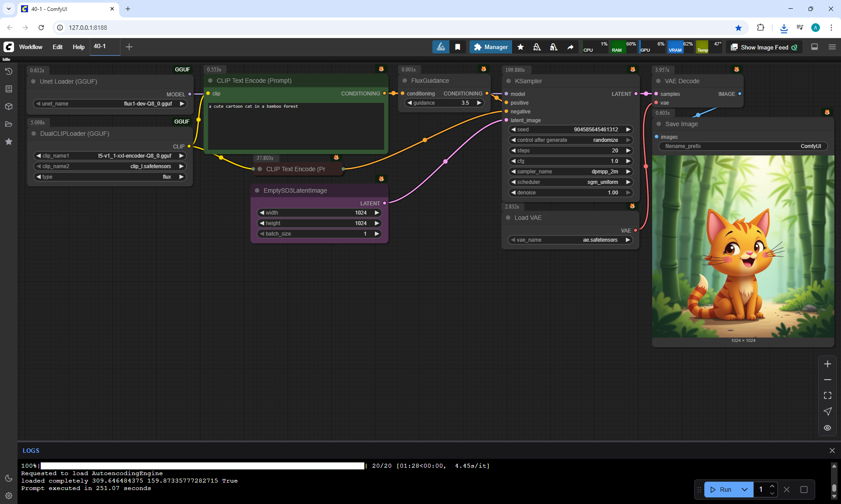Screen dimensions: 841x504
Task: Collapse the KSampler node via its dot
Action: click(509, 81)
